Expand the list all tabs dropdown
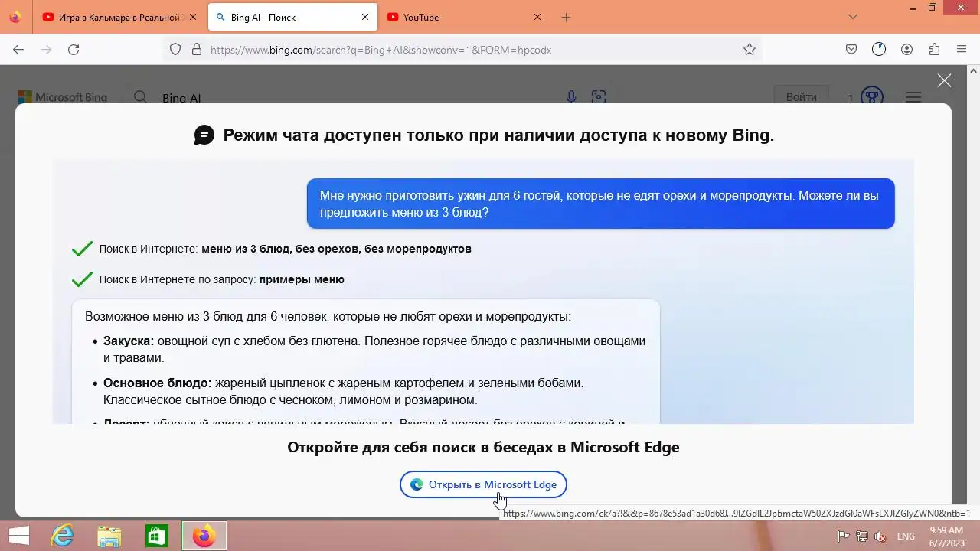980x551 pixels. pos(854,17)
